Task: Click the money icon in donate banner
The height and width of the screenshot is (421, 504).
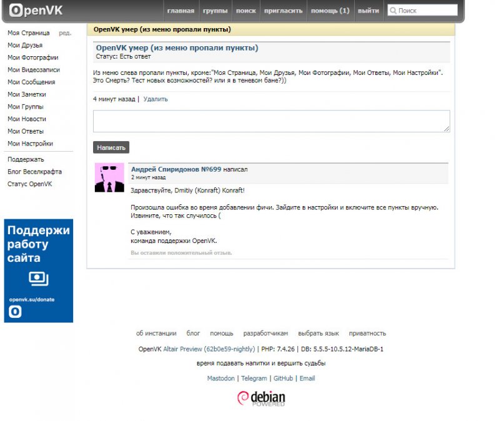Action: point(39,279)
